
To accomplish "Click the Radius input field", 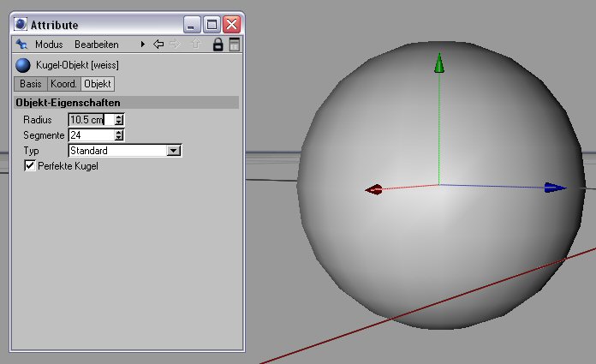I will pos(90,120).
